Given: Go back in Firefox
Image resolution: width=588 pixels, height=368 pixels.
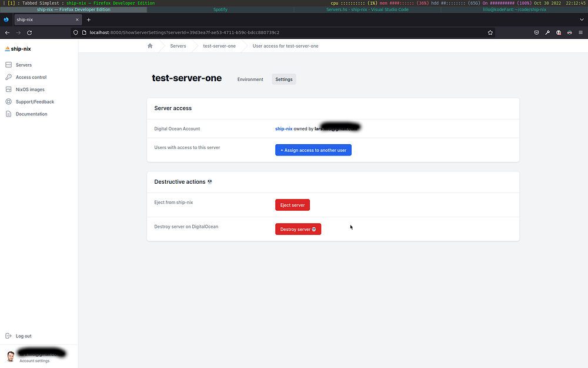Looking at the screenshot, I should [x=7, y=32].
